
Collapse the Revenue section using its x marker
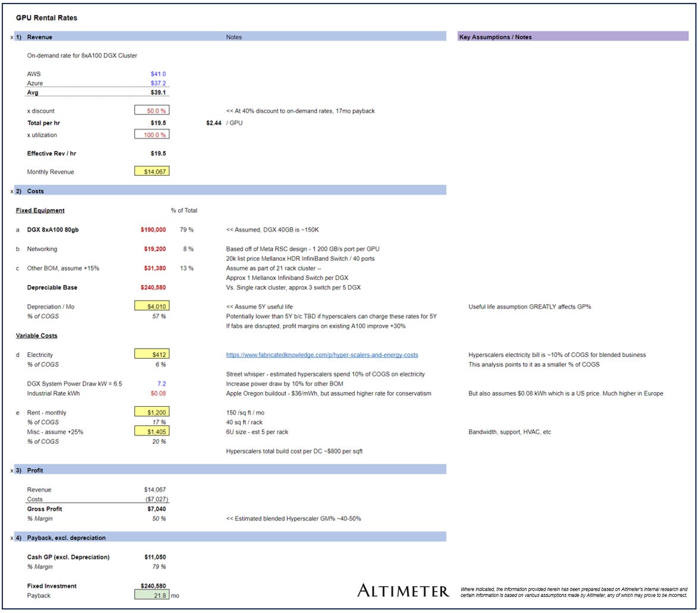[x=12, y=37]
